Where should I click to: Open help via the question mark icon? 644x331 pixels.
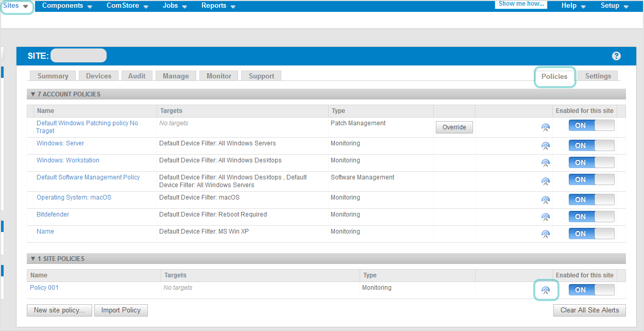pos(616,56)
